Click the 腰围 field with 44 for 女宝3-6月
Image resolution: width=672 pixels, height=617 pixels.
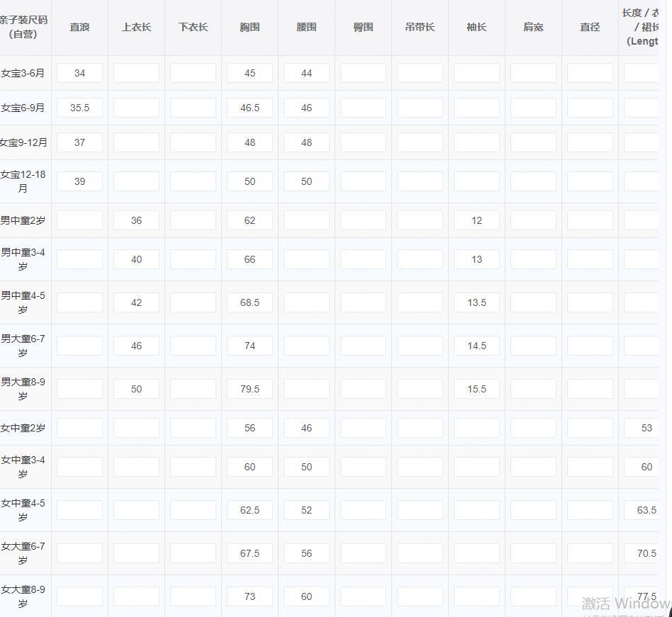pos(306,73)
